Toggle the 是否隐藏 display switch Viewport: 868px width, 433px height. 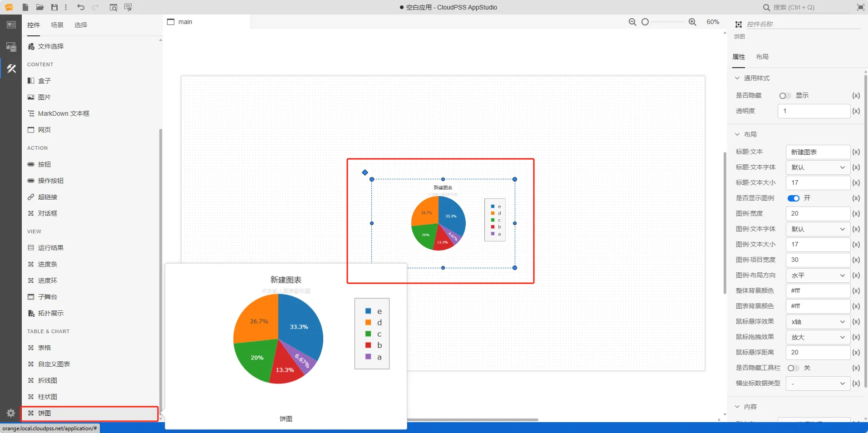click(785, 96)
